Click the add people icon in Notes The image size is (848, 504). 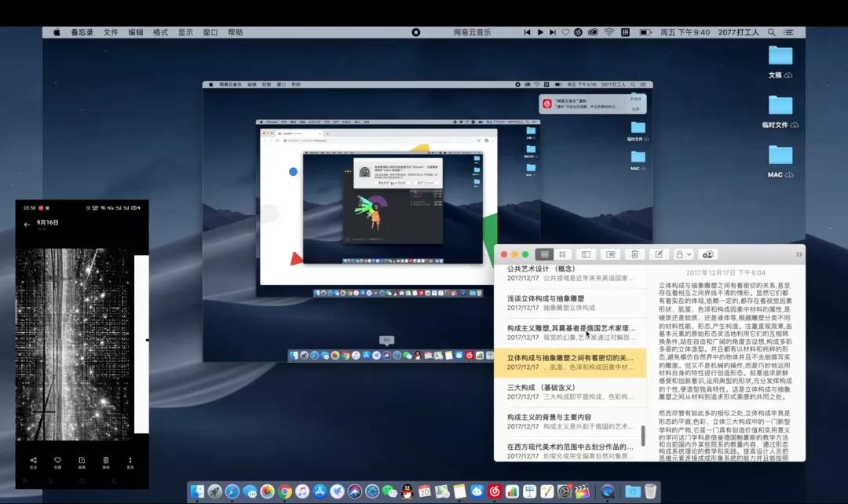click(708, 254)
